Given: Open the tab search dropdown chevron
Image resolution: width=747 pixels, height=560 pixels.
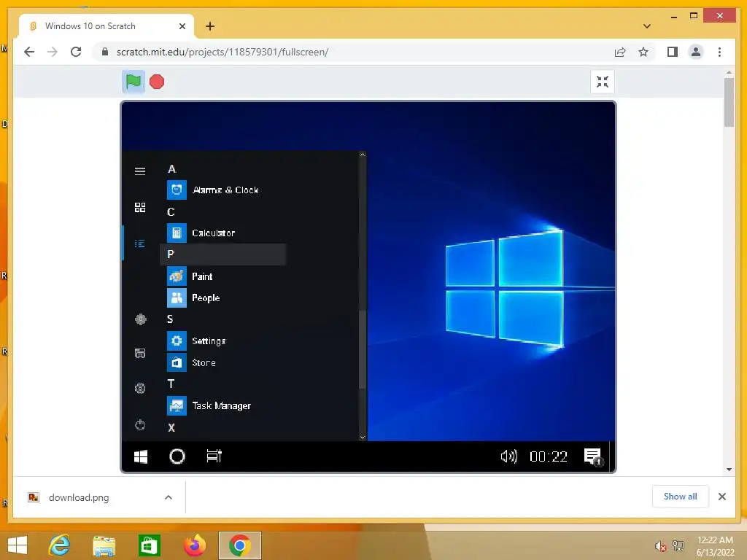Looking at the screenshot, I should 647,26.
